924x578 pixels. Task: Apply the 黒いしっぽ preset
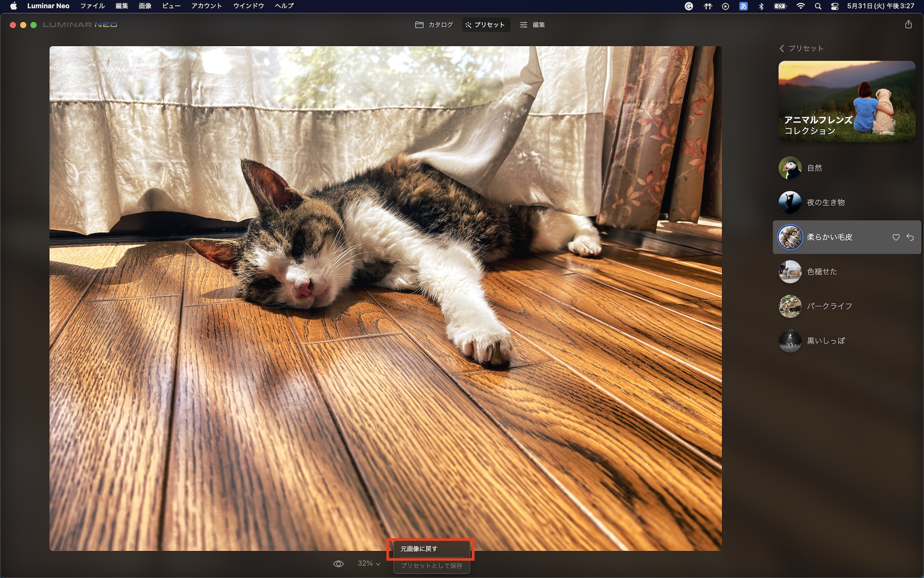pos(825,341)
